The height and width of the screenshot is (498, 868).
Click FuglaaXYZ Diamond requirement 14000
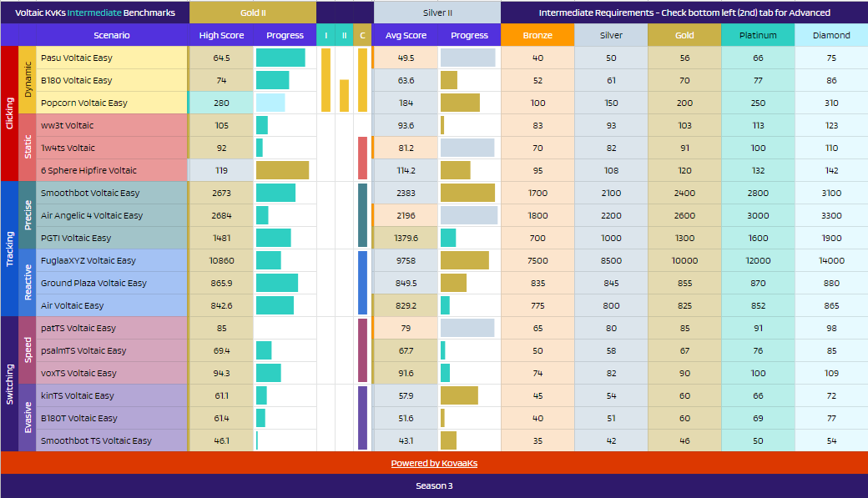click(831, 260)
